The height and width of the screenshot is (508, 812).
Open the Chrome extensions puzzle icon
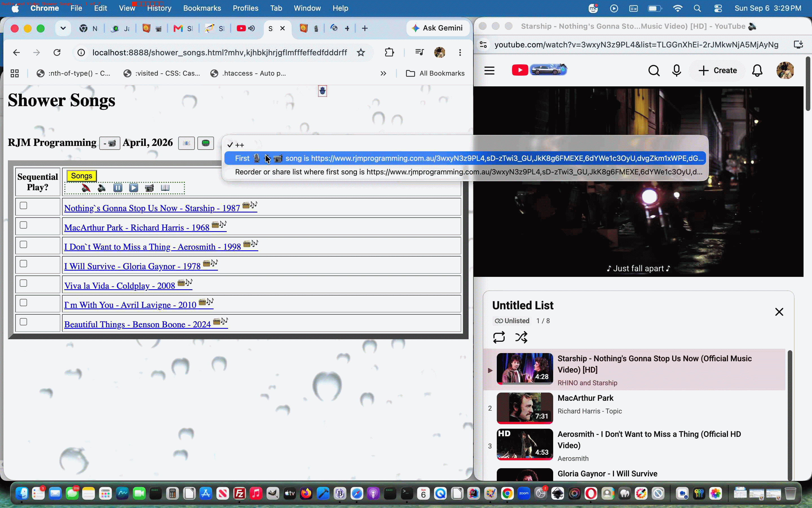tap(389, 52)
